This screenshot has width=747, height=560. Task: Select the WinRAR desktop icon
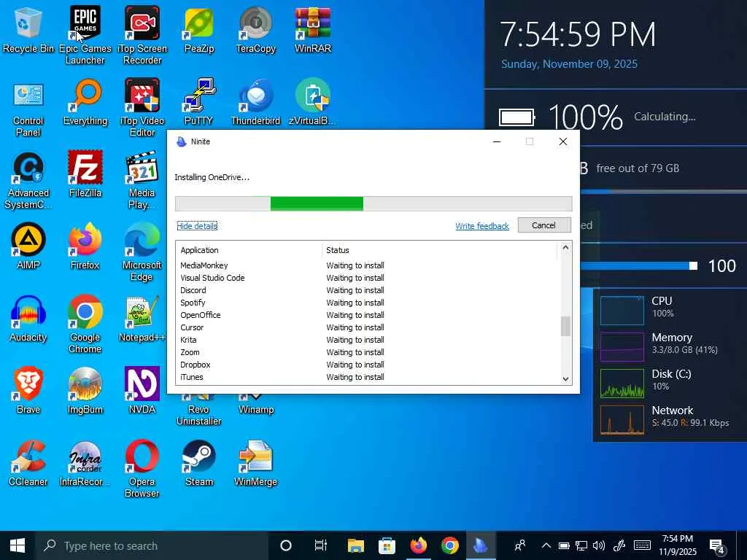[x=312, y=29]
